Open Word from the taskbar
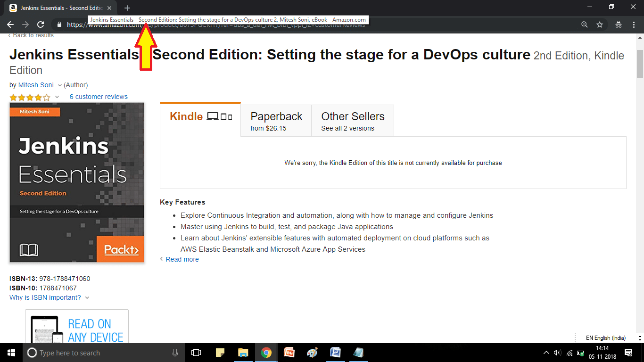Screen dimensions: 644x362 [x=335, y=353]
